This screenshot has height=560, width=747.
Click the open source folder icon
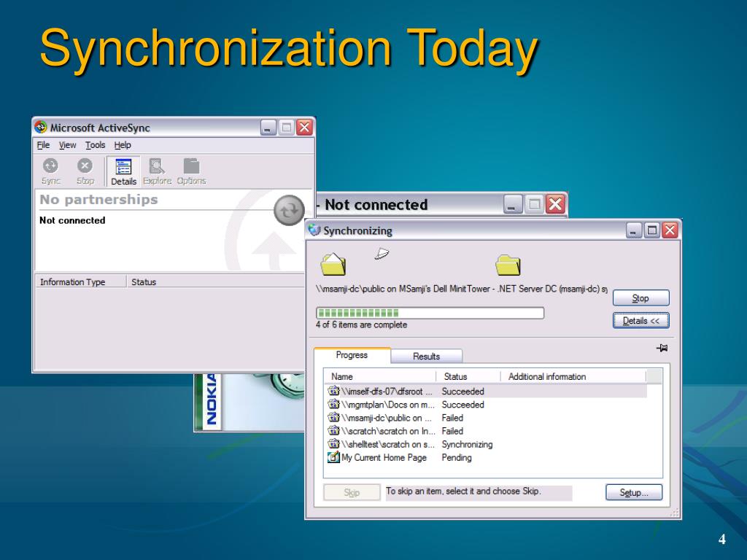point(333,264)
